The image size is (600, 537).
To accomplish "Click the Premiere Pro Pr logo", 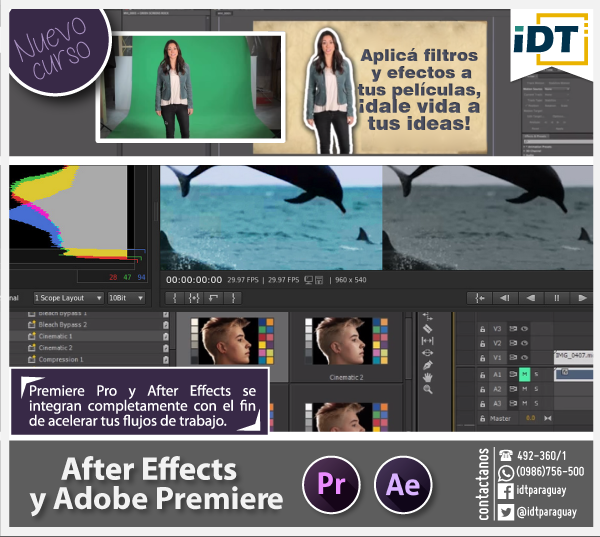I will 331,485.
